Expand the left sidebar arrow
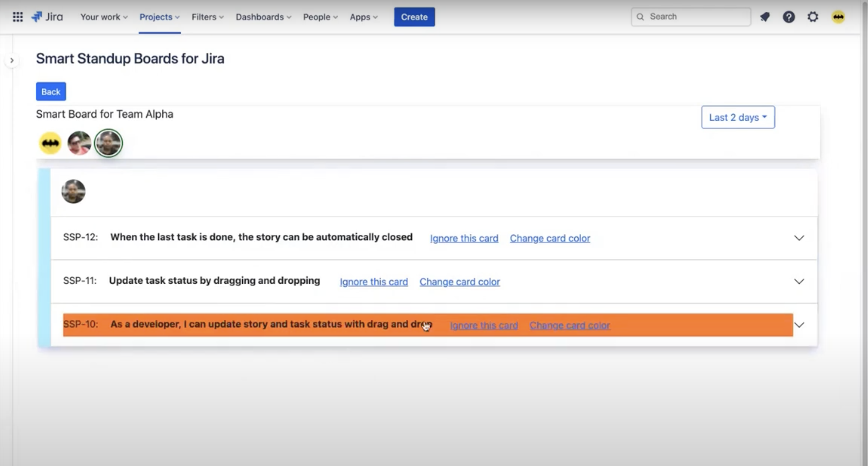 coord(12,60)
